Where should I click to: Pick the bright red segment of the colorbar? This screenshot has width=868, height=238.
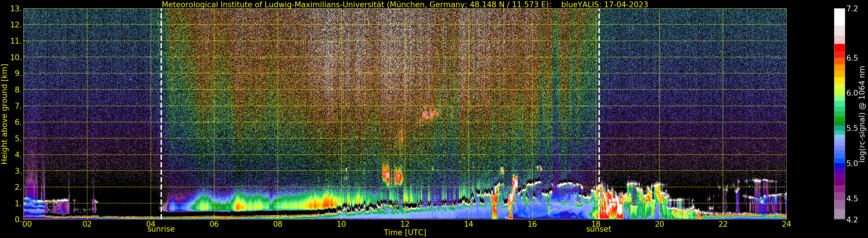(839, 47)
